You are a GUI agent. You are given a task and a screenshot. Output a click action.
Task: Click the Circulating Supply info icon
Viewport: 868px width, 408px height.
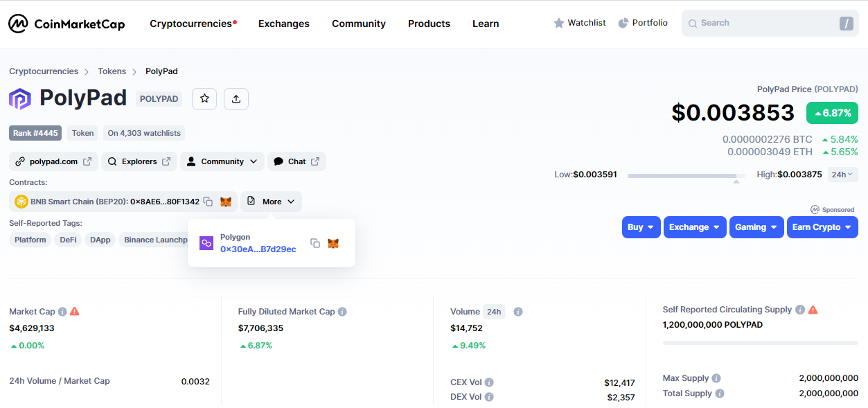[x=800, y=310]
